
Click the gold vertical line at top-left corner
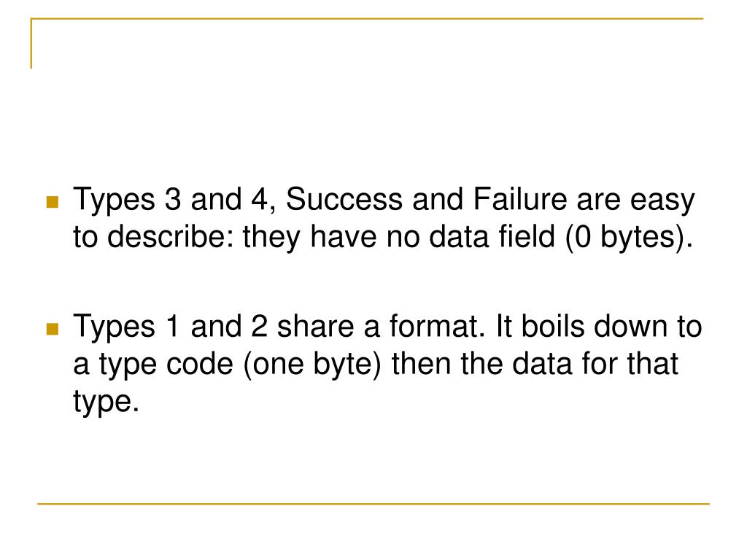[x=31, y=43]
